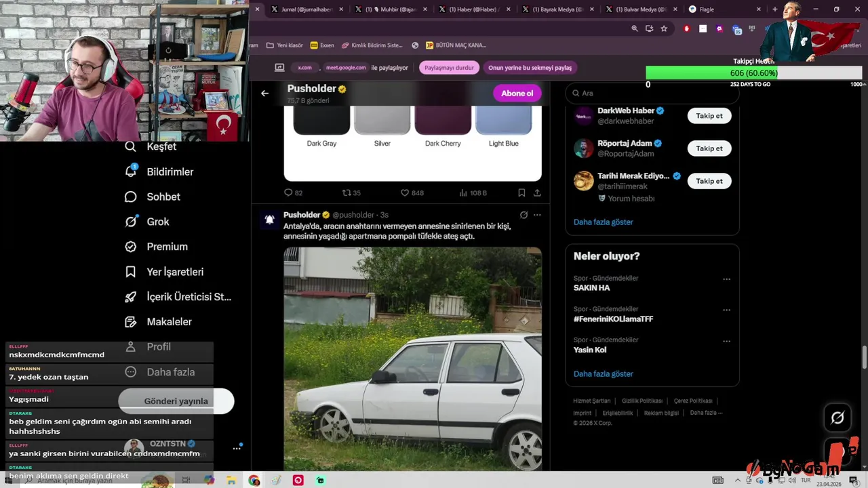Bookmark the phone colors post
The image size is (868, 488).
click(x=521, y=193)
